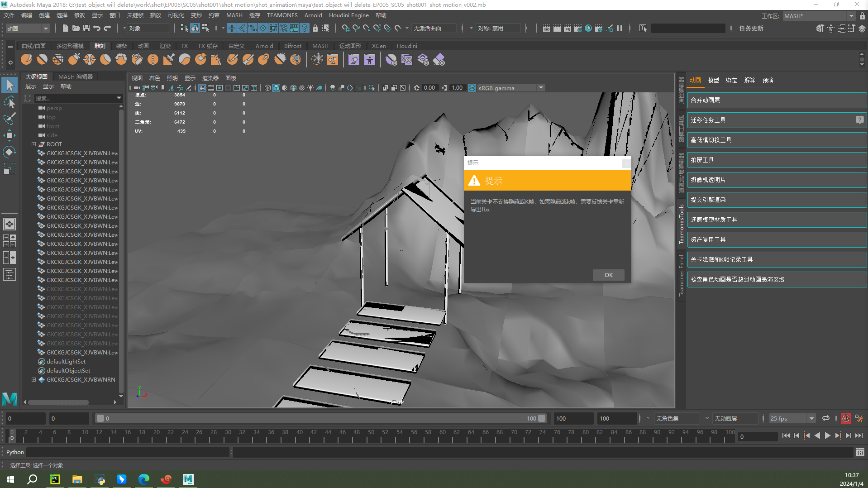Enable wireframe cube display in viewport

point(267,88)
